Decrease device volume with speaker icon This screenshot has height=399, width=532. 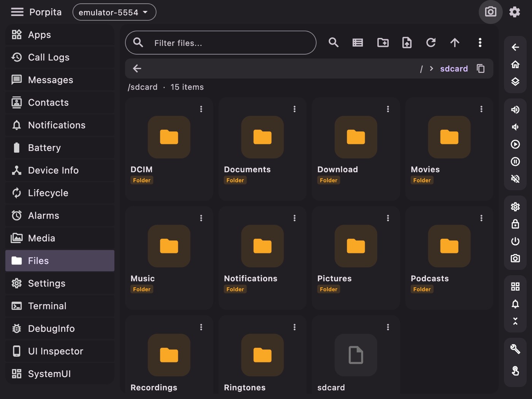[x=515, y=127]
